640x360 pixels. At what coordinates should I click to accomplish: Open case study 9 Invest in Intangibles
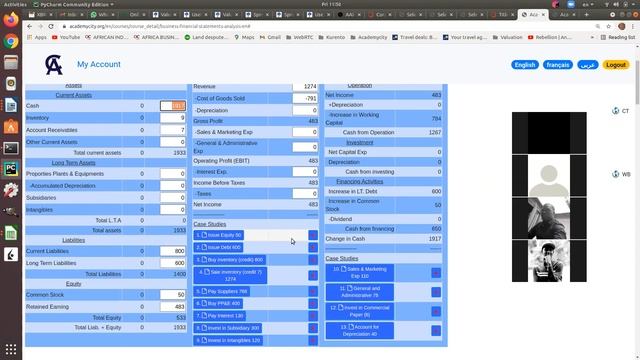228,340
